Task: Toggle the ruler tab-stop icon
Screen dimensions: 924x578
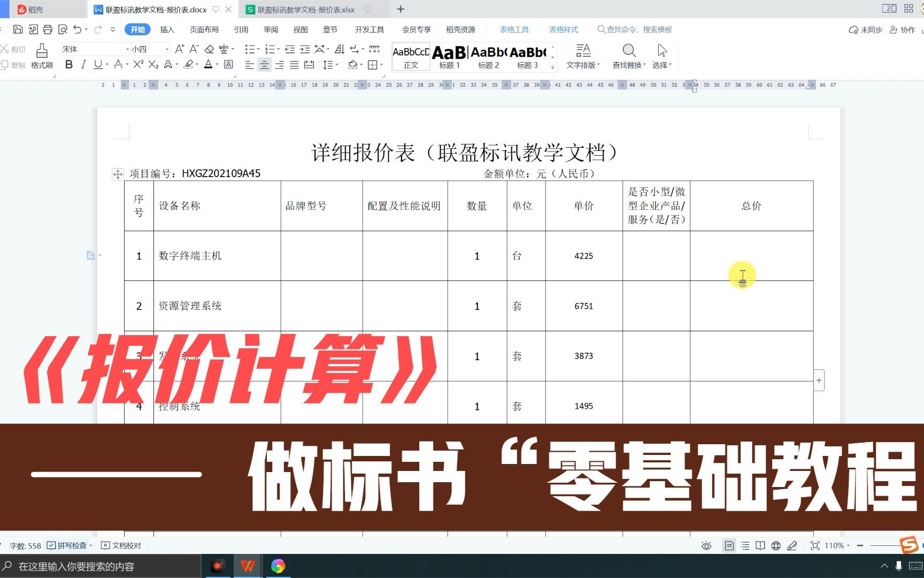Action: pyautogui.click(x=375, y=49)
